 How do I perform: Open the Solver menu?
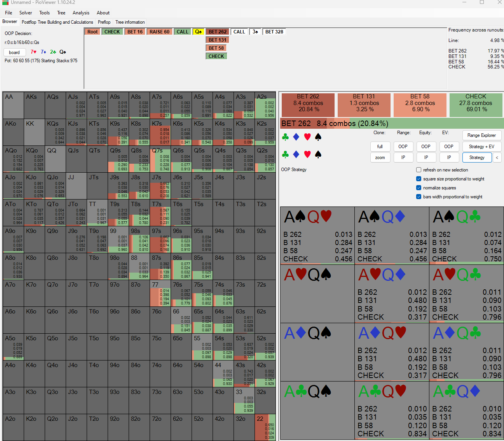coord(26,13)
